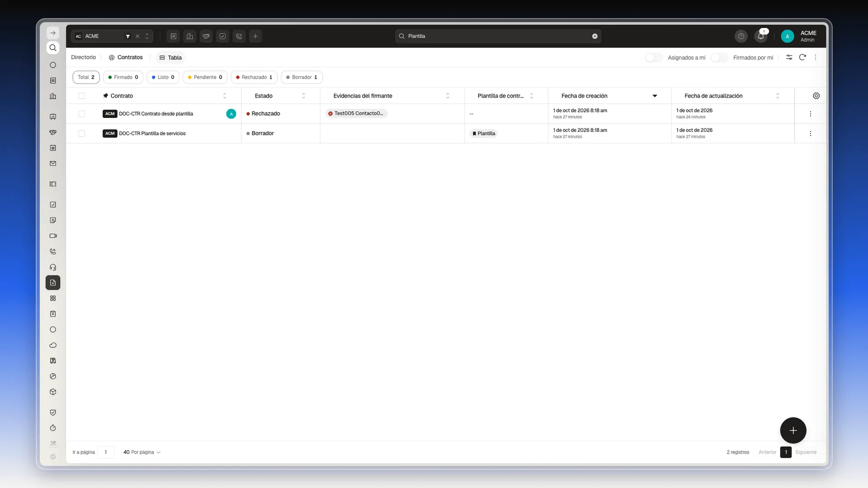Open the pie chart reports icon
Viewport: 868px width, 488px height.
[53, 376]
